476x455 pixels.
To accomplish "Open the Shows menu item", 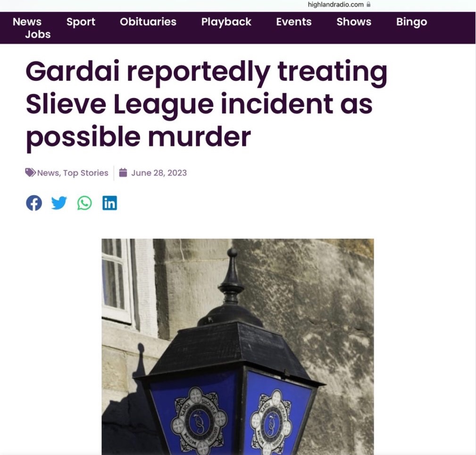I will (354, 22).
